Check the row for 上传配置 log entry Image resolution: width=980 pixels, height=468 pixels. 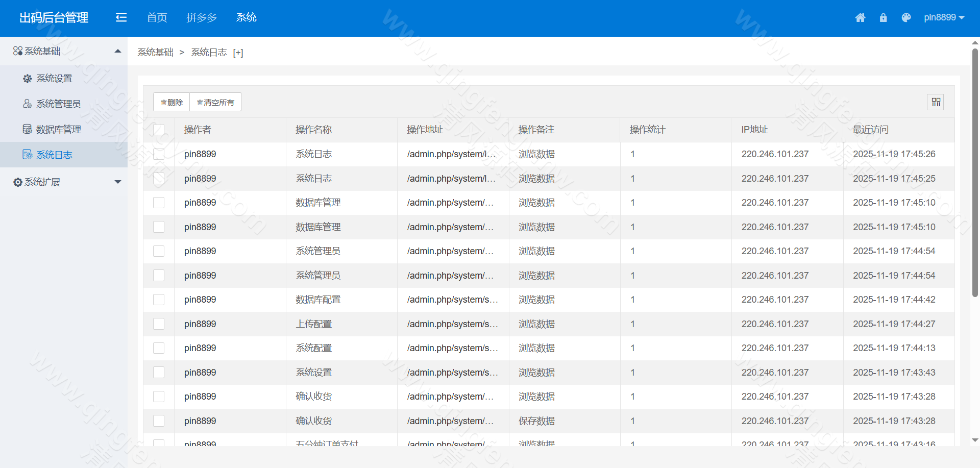tap(159, 324)
